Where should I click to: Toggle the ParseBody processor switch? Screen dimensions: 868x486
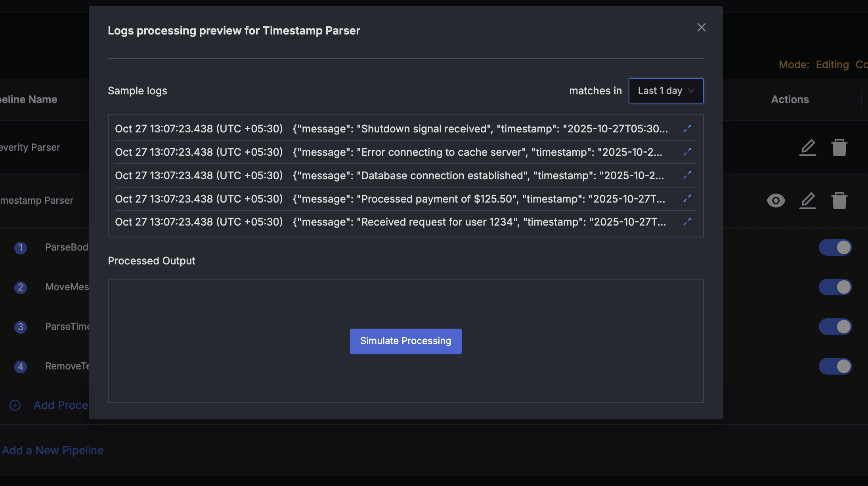[835, 247]
